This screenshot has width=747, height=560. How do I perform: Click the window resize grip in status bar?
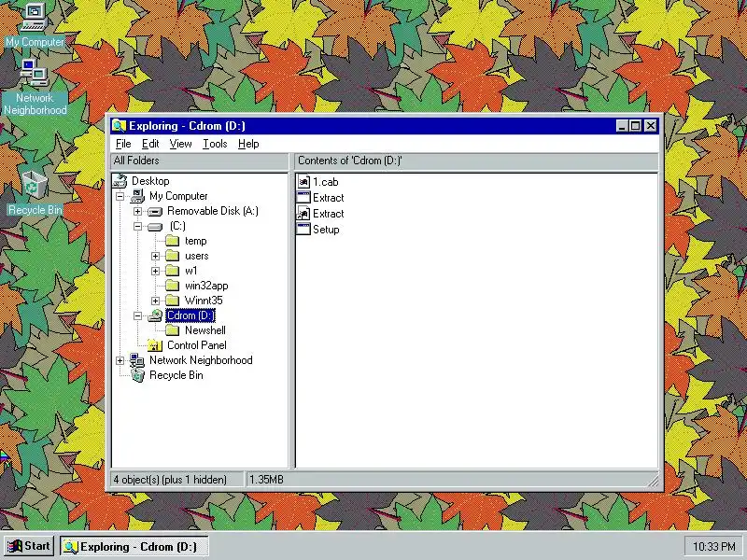(654, 481)
